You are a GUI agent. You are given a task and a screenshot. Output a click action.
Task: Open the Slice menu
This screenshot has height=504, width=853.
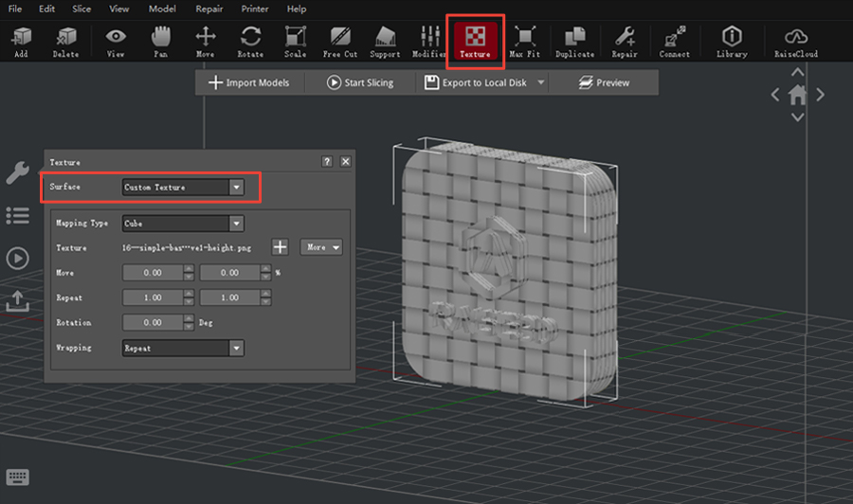(82, 9)
